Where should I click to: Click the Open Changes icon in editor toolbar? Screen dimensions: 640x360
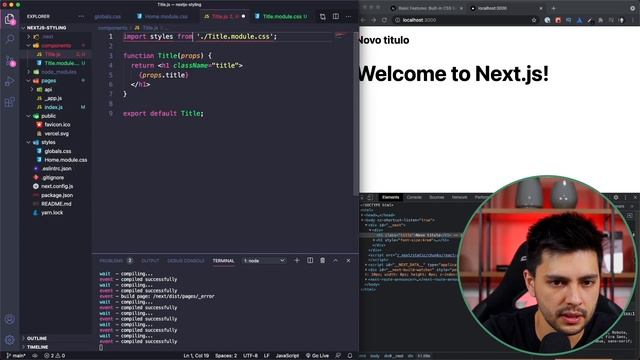322,16
